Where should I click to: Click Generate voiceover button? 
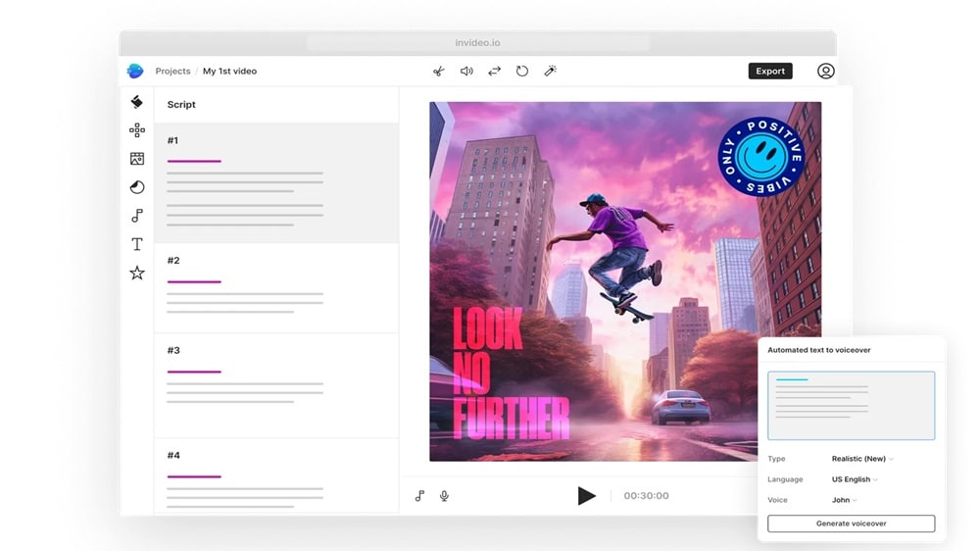point(852,524)
